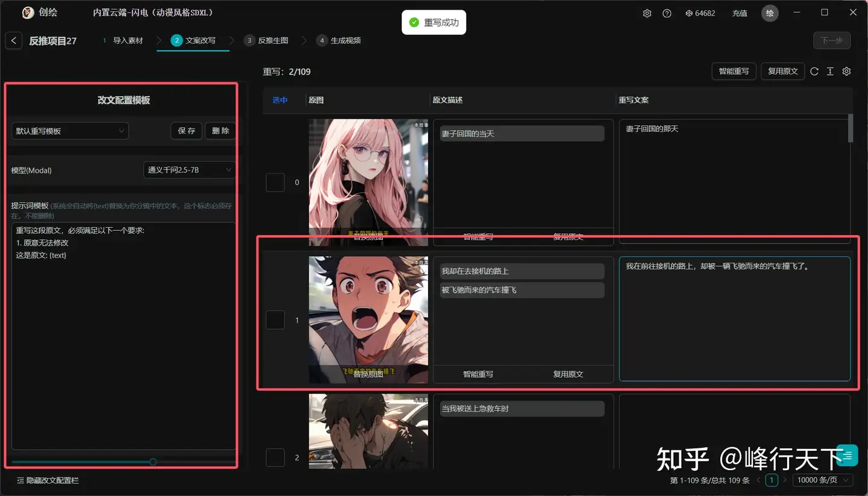868x496 pixels.
Task: Click the slider handle below prompt template
Action: 153,462
